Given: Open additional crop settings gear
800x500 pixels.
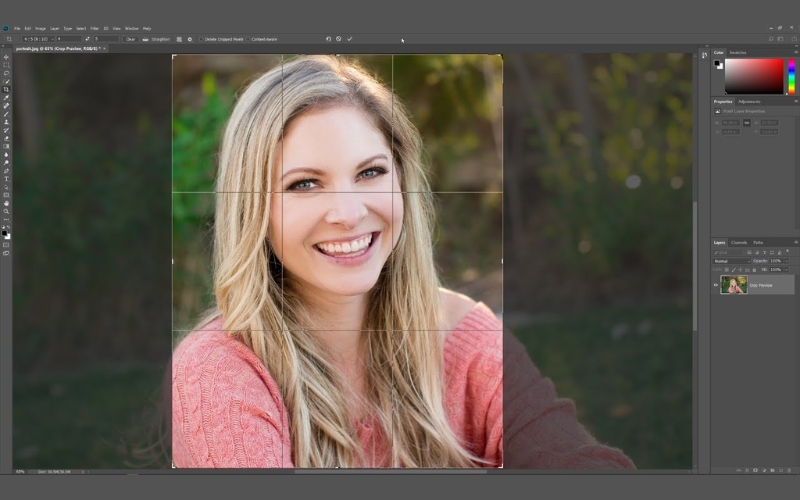Looking at the screenshot, I should [x=189, y=39].
